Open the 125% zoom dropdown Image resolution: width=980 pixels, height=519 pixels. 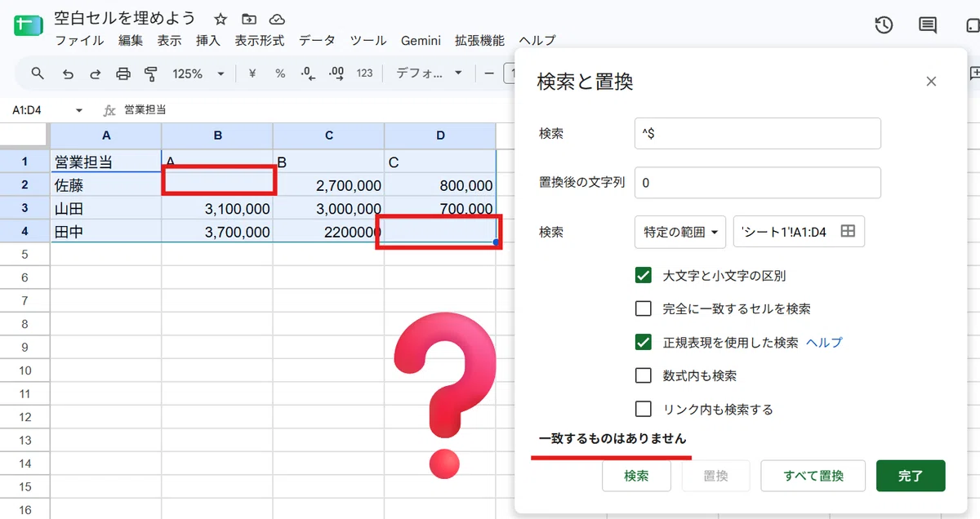(198, 73)
